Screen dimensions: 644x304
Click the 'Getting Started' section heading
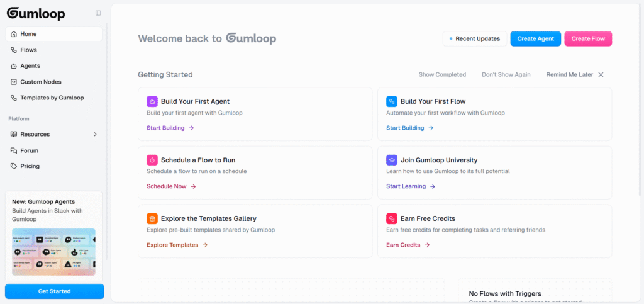point(165,75)
